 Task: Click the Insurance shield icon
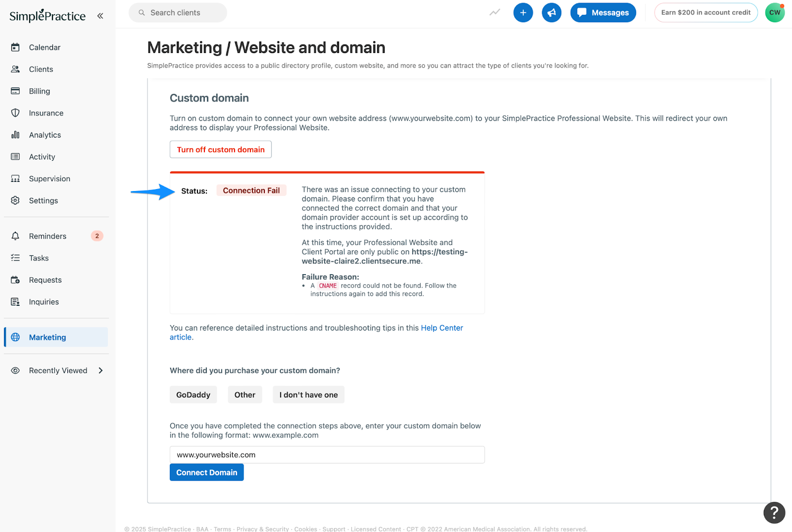coord(15,113)
